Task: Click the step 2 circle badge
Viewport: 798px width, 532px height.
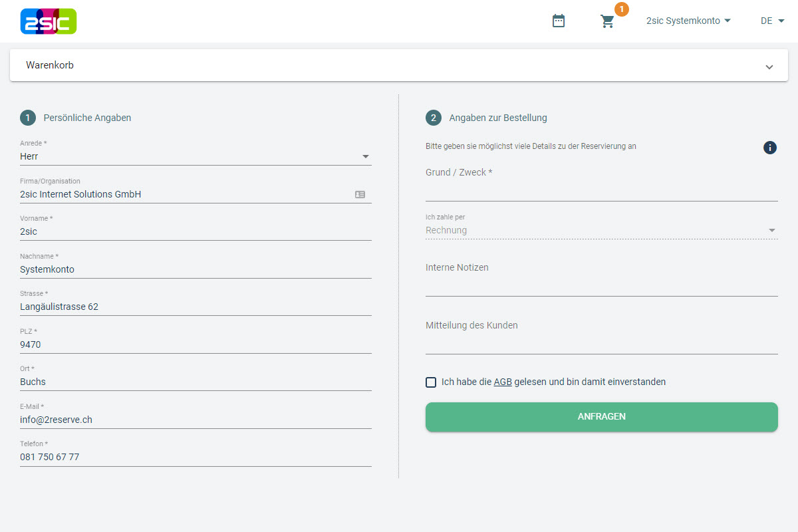Action: click(434, 118)
